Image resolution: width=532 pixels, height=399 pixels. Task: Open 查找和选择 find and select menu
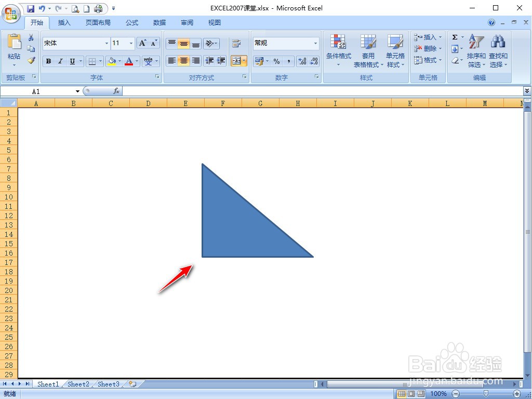click(498, 51)
